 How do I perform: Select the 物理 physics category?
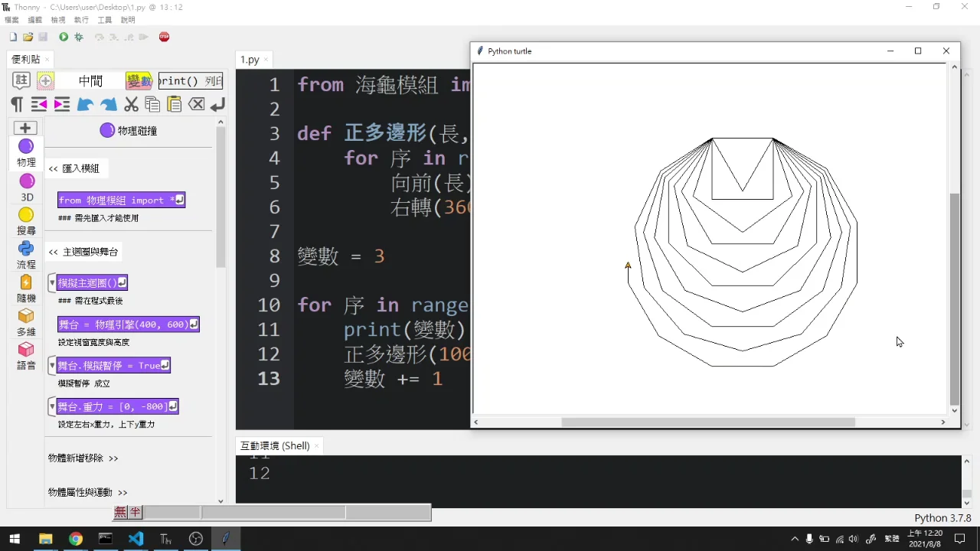point(26,153)
